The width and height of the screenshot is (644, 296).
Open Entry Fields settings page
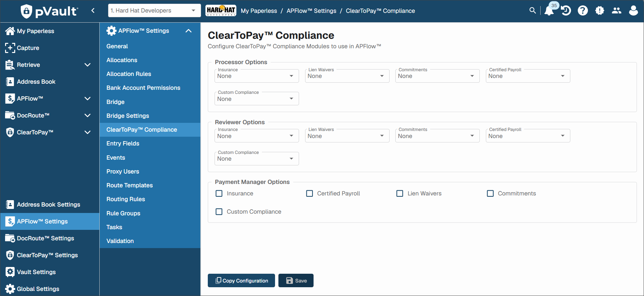coord(150,143)
